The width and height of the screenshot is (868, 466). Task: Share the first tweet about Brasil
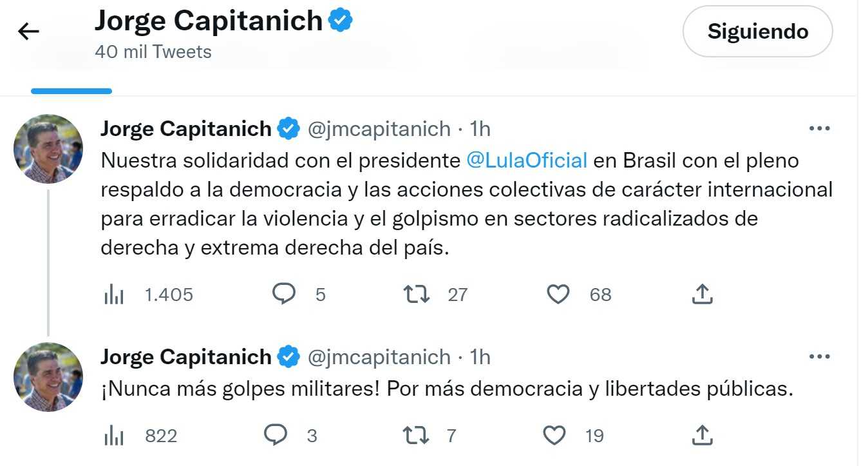pyautogui.click(x=702, y=295)
